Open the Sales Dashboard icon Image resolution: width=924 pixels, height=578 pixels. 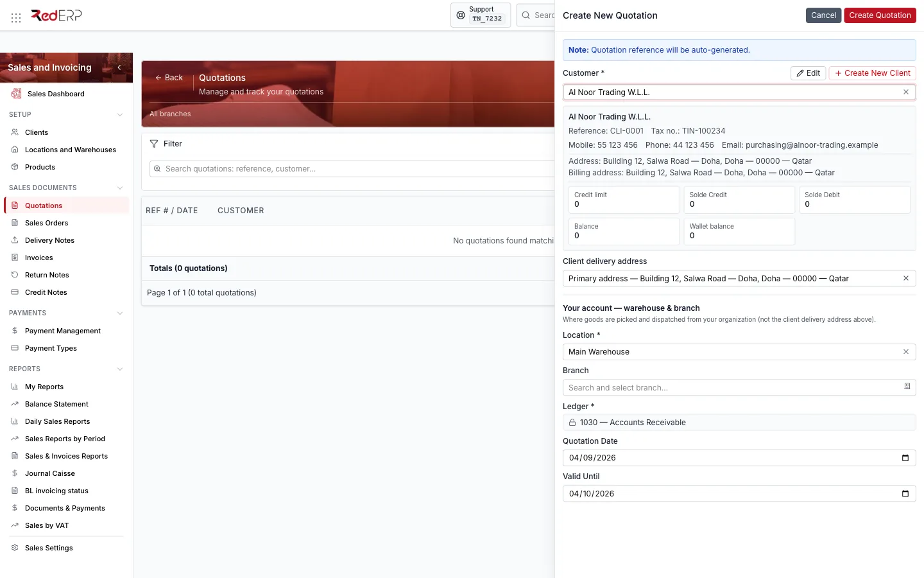coord(16,94)
